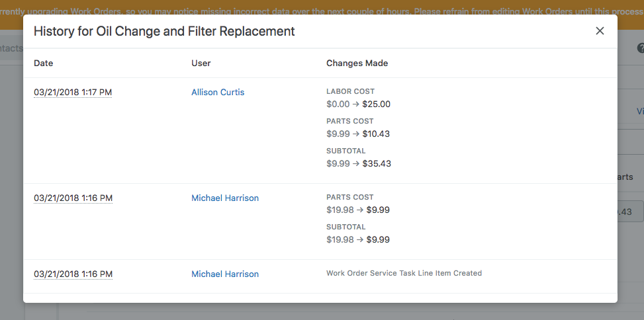Select the subtotal $19.98 to $9.99 change

point(358,240)
